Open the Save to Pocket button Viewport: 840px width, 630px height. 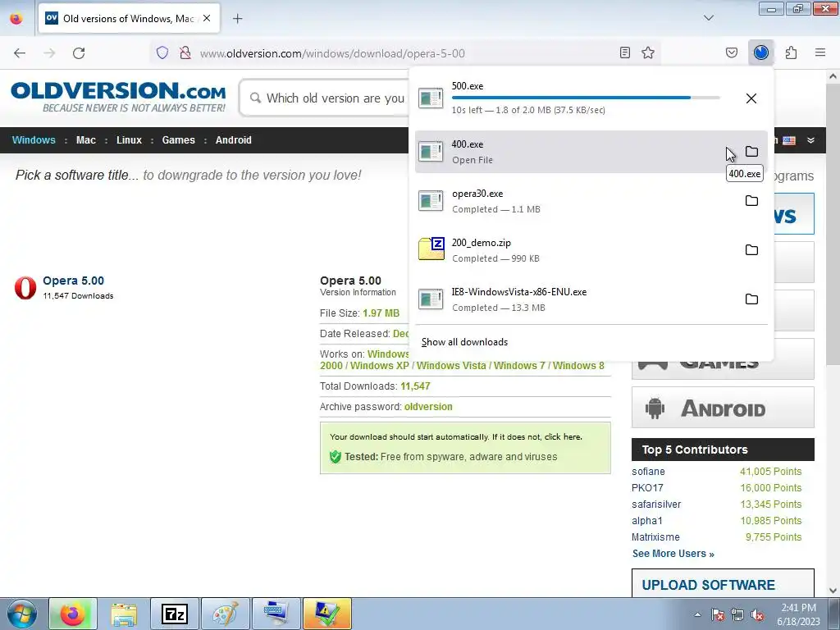click(732, 52)
